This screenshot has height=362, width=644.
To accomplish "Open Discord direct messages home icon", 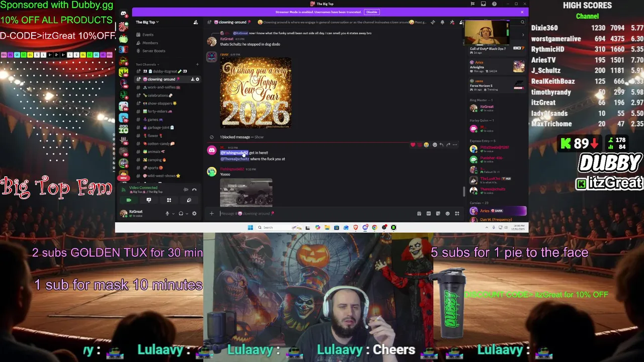I will (123, 14).
